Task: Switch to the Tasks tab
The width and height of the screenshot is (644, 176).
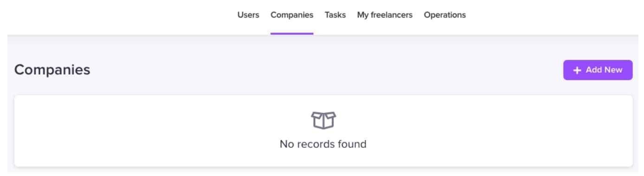Action: pos(335,15)
